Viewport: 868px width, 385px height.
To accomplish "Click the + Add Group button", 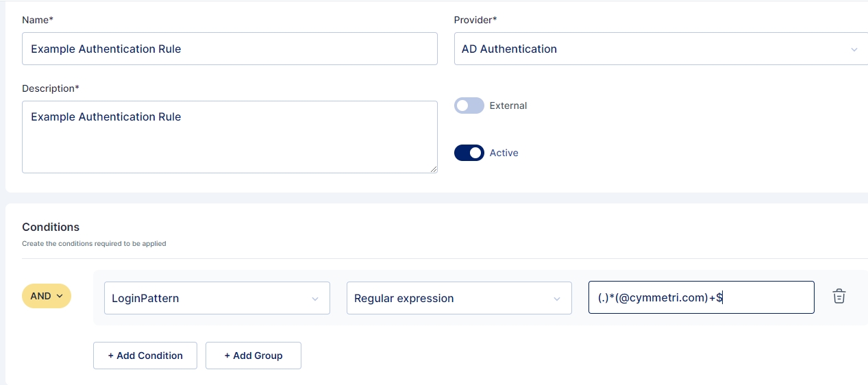I will pos(253,356).
